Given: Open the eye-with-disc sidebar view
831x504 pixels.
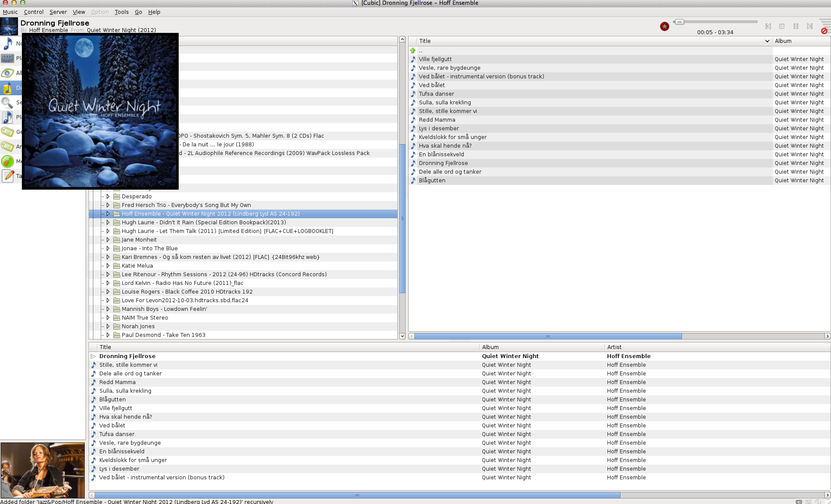Looking at the screenshot, I should pos(7,73).
